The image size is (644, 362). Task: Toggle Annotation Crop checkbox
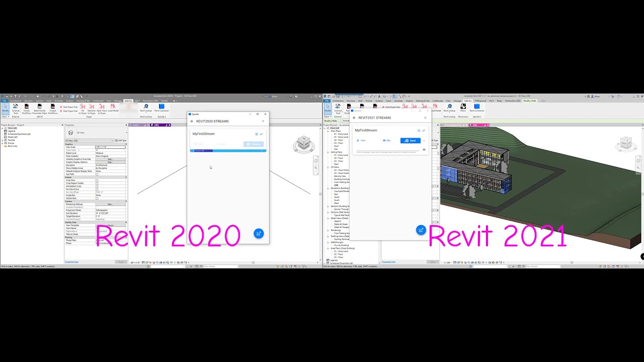[x=97, y=187]
